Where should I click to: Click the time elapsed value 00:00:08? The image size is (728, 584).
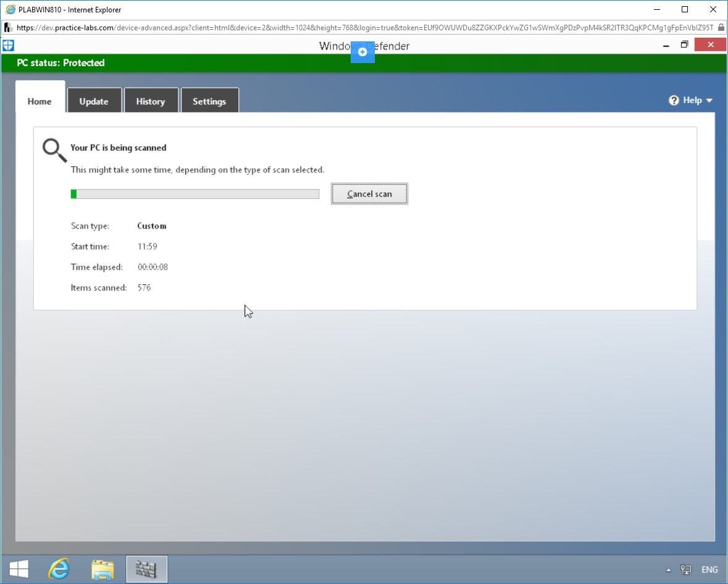(x=153, y=267)
